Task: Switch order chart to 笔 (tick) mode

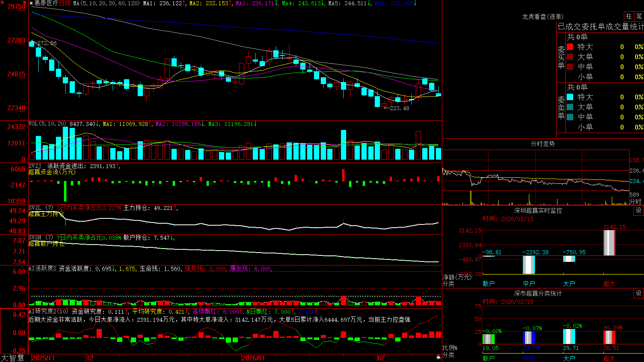Action: (639, 16)
